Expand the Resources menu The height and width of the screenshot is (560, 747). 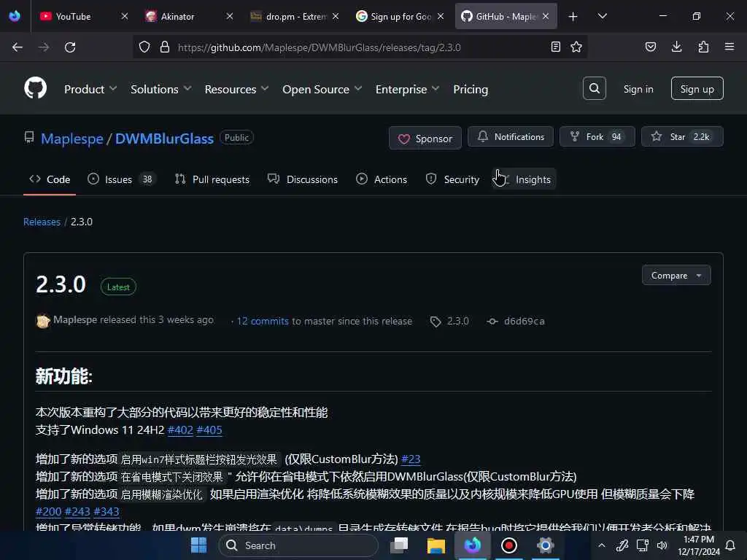click(237, 89)
